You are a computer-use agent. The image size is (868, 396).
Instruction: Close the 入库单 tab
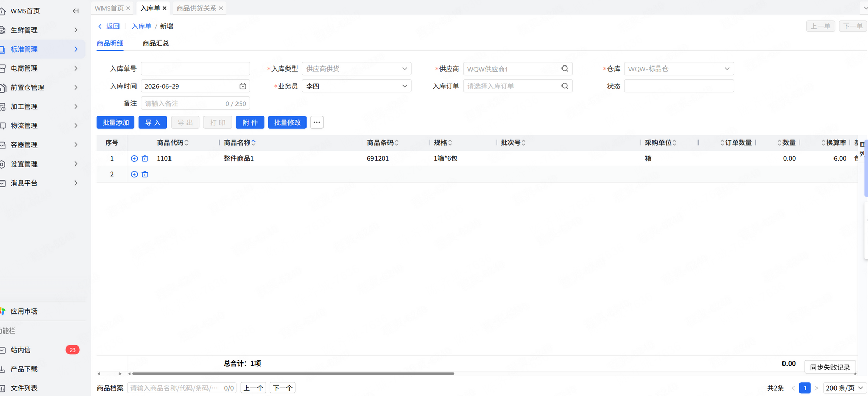pos(164,8)
